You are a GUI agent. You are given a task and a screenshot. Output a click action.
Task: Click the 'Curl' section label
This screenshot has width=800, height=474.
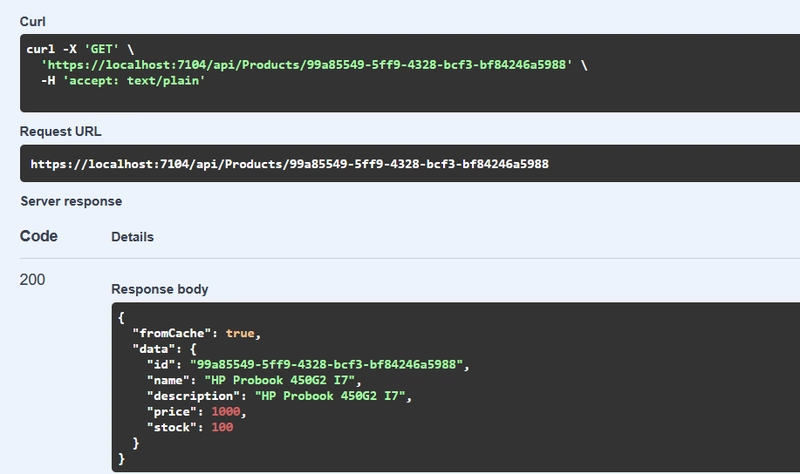pos(32,21)
